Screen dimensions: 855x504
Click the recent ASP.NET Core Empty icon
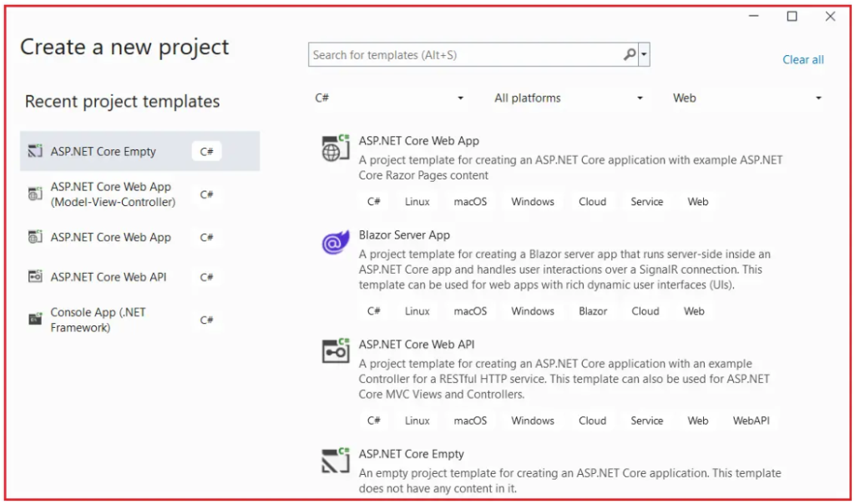(x=35, y=152)
